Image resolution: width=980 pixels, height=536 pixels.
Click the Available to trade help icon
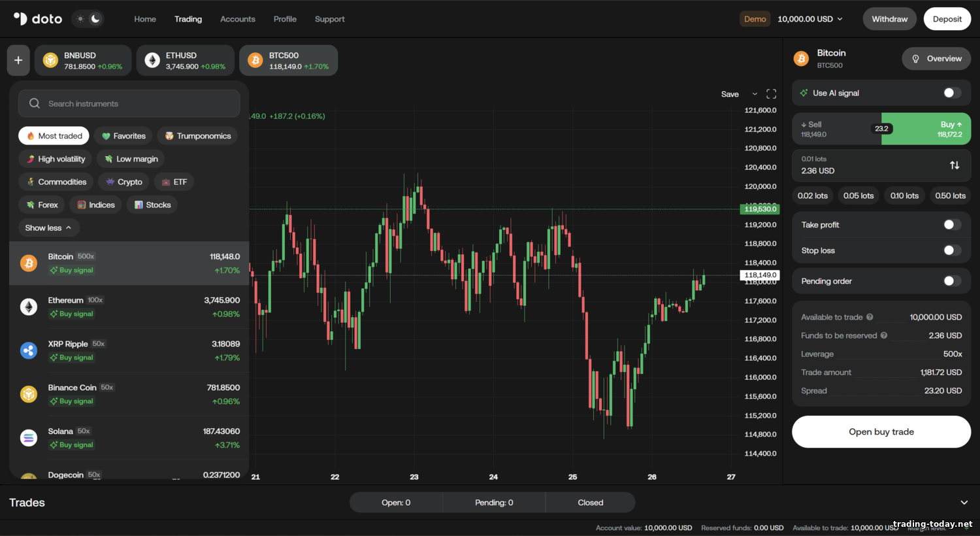pos(870,317)
